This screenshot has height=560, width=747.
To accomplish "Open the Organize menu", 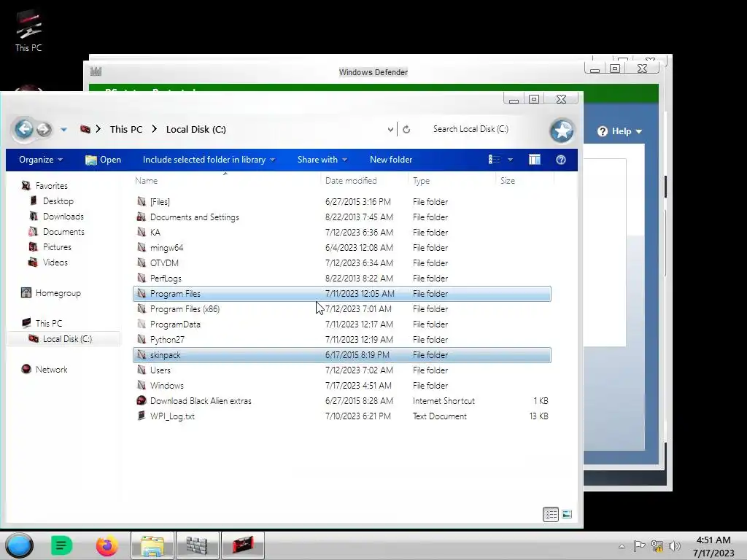I will pyautogui.click(x=41, y=160).
